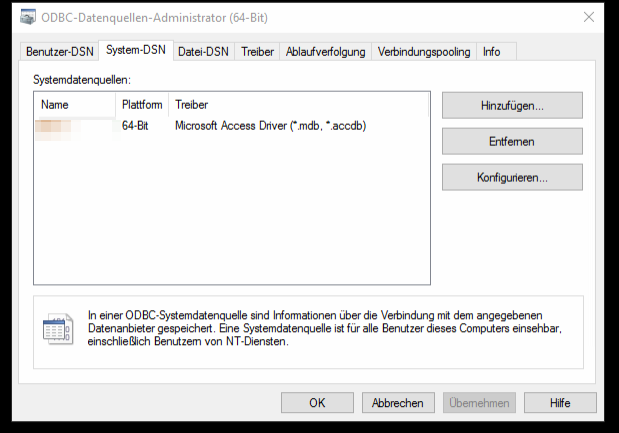Click the ODBC administrator title bar icon
Viewport: 619px width, 433px height.
click(x=28, y=19)
